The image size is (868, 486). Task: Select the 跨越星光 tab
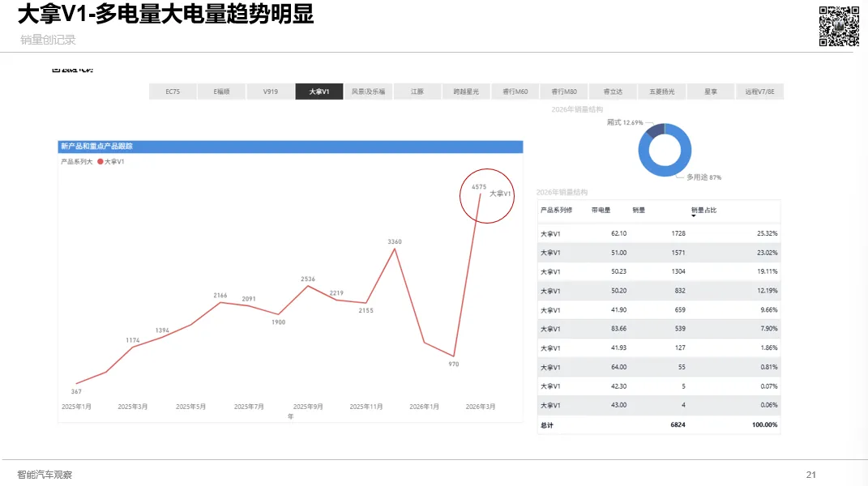(x=466, y=91)
